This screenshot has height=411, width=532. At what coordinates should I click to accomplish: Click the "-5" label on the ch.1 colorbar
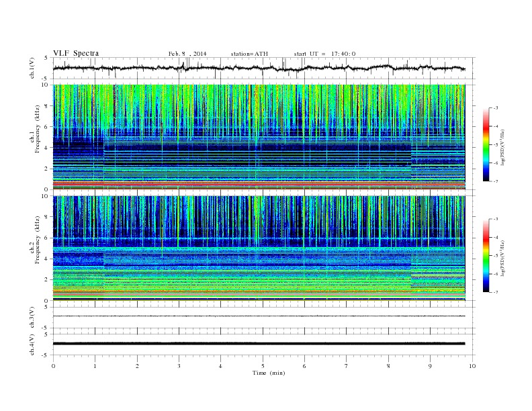pyautogui.click(x=495, y=144)
